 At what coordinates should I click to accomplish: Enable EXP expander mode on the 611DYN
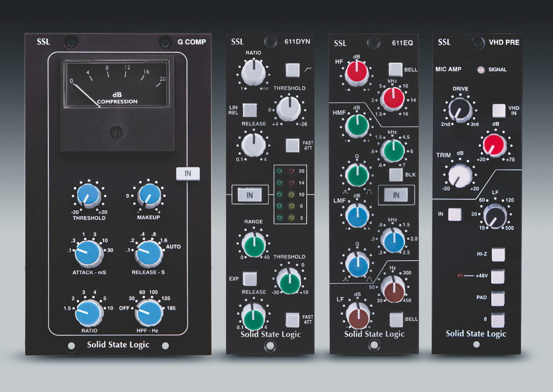[250, 278]
